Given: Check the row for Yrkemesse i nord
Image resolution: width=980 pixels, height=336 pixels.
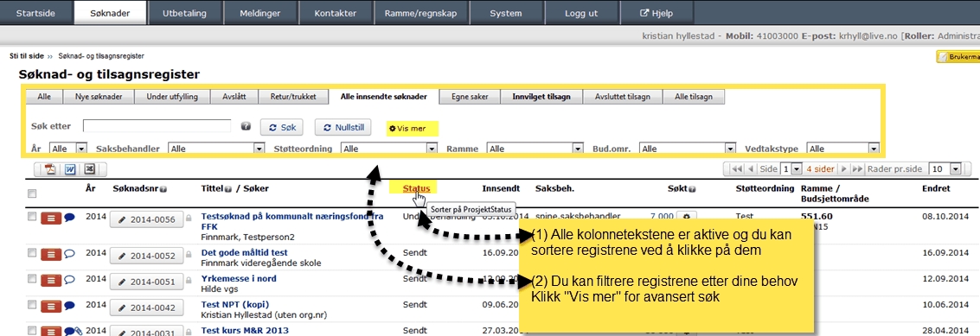Looking at the screenshot, I should coord(33,279).
